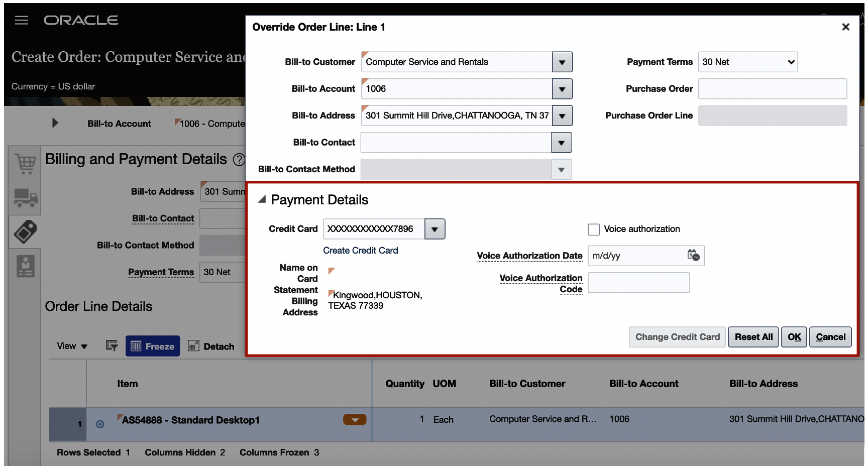This screenshot has width=868, height=470.
Task: Open the Payment Terms 30 Net selector
Action: coord(747,62)
